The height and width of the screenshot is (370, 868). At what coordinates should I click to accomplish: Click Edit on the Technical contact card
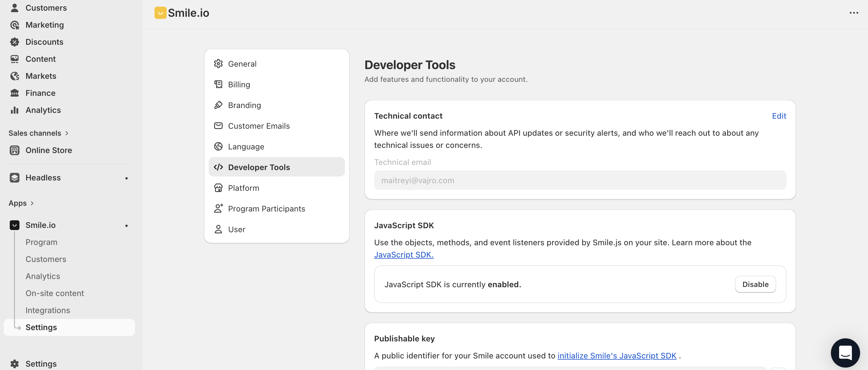779,116
